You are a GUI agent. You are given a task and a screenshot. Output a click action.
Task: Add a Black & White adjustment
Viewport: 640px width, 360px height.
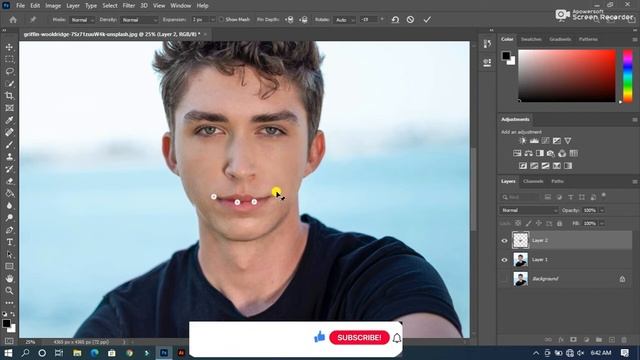(540, 153)
